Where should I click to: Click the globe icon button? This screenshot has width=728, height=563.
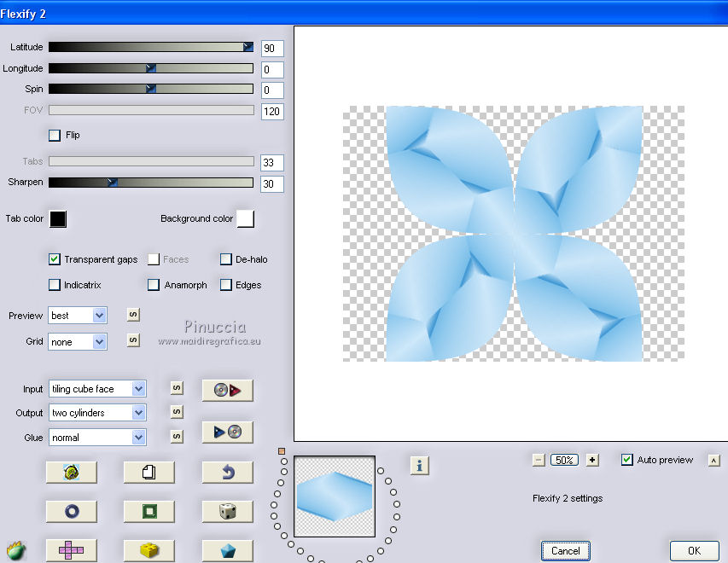coord(72,472)
